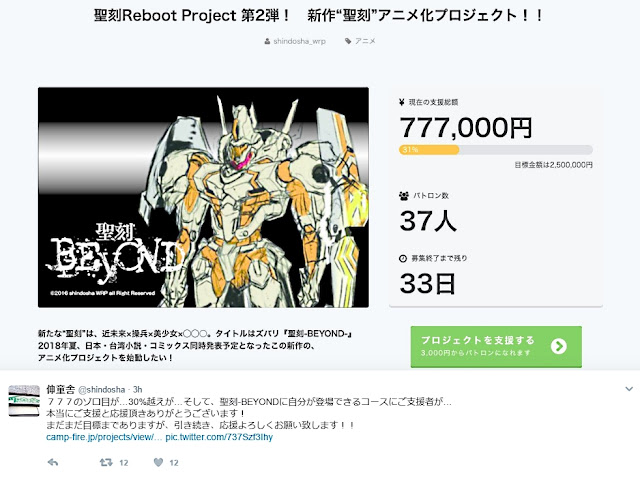Click the 31% funding progress bar
640x478 pixels.
(x=496, y=150)
